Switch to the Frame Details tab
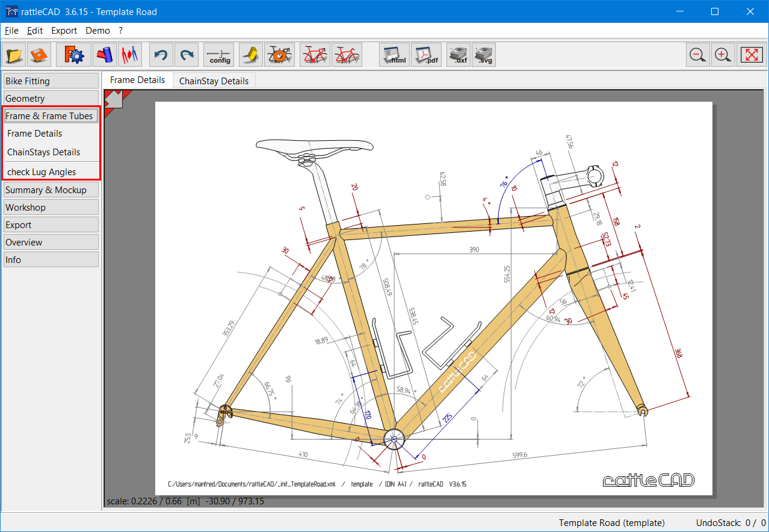The height and width of the screenshot is (532, 769). click(137, 80)
